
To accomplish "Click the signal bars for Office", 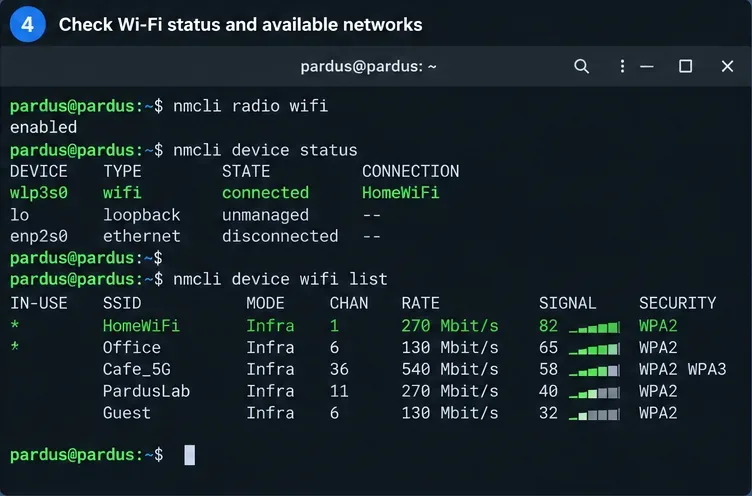I will [x=594, y=349].
